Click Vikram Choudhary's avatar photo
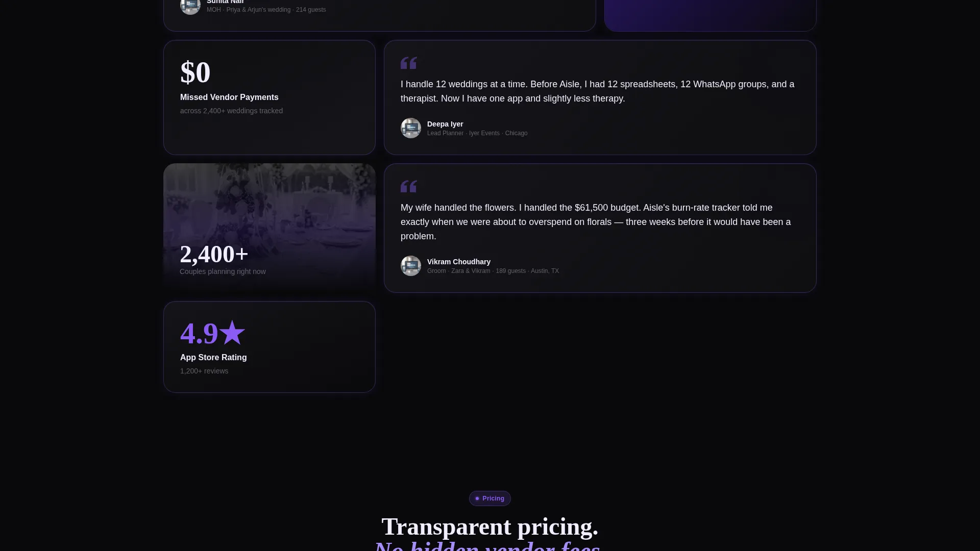980x551 pixels. tap(411, 266)
